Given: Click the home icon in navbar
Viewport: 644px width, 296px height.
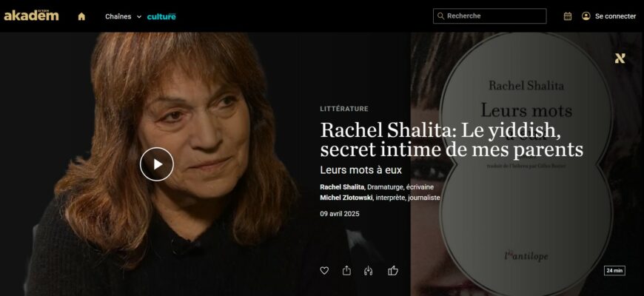Looking at the screenshot, I should [x=81, y=16].
